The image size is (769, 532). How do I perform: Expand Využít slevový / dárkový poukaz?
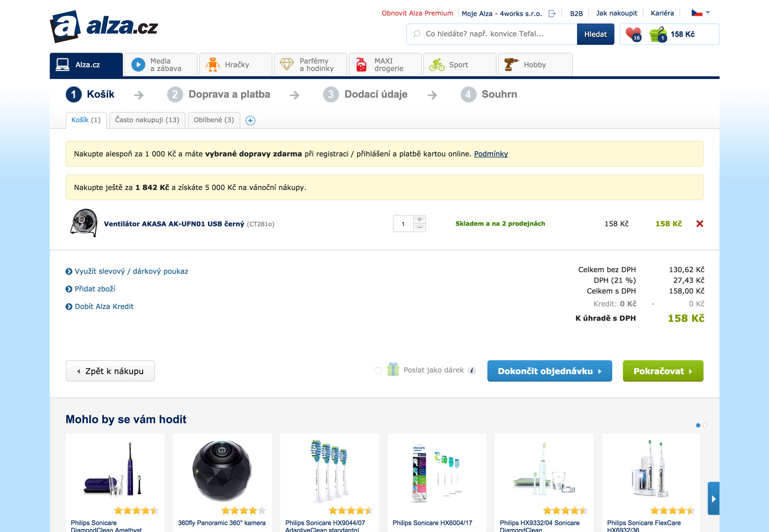pyautogui.click(x=127, y=271)
